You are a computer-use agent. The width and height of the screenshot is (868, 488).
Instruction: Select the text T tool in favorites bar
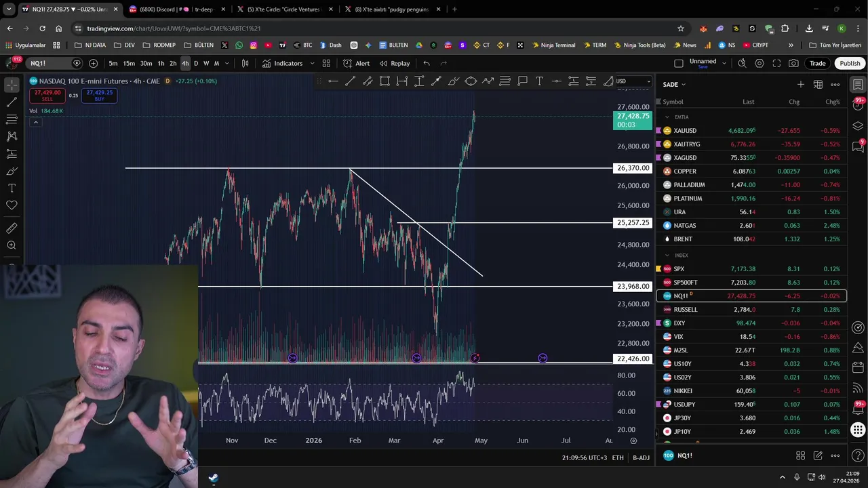[x=539, y=81]
